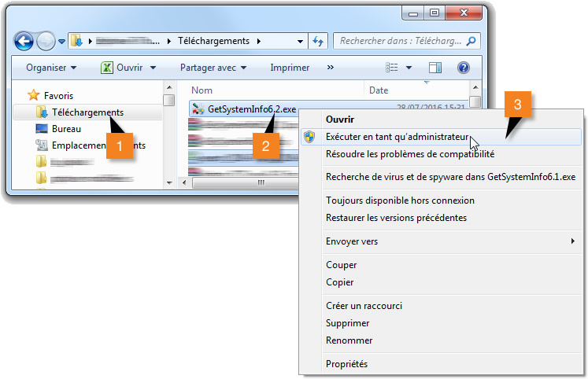The width and height of the screenshot is (588, 379).
Task: Toggle the preview pane icon
Action: point(435,68)
